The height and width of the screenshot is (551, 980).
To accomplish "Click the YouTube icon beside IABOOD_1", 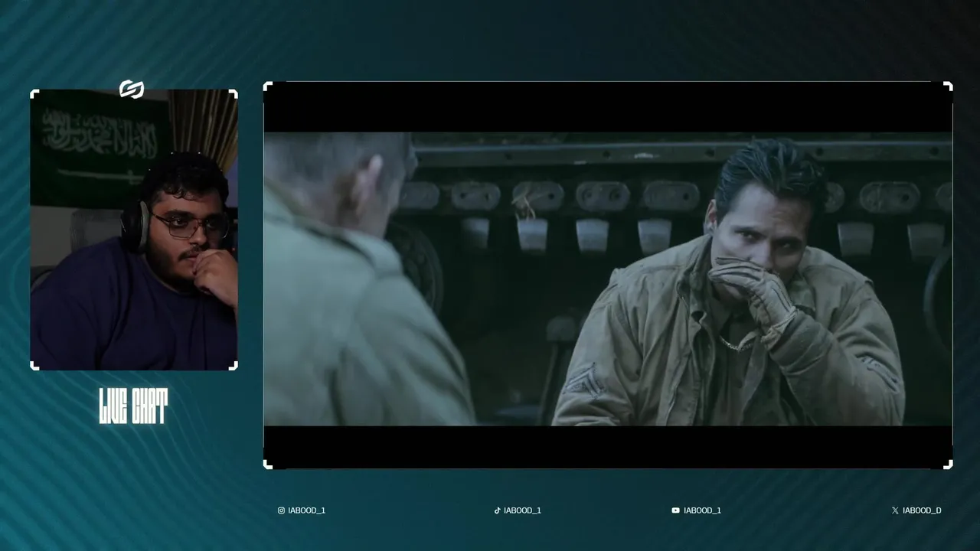I will pyautogui.click(x=675, y=510).
